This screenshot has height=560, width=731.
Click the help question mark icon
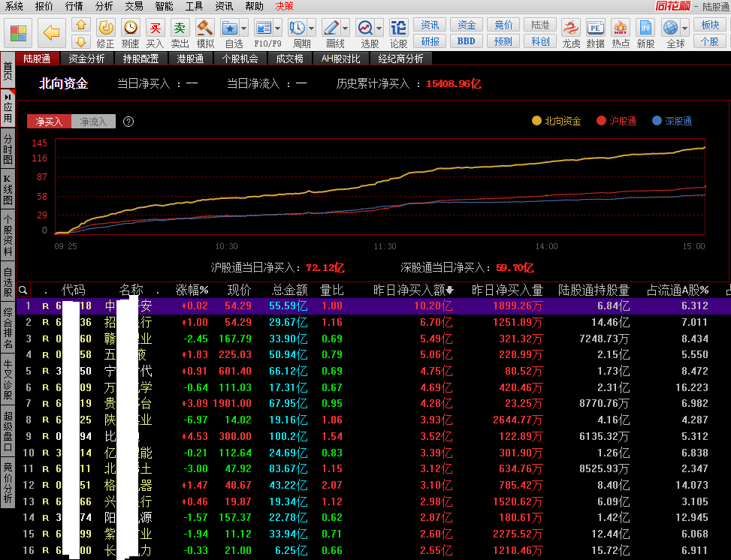coord(128,122)
